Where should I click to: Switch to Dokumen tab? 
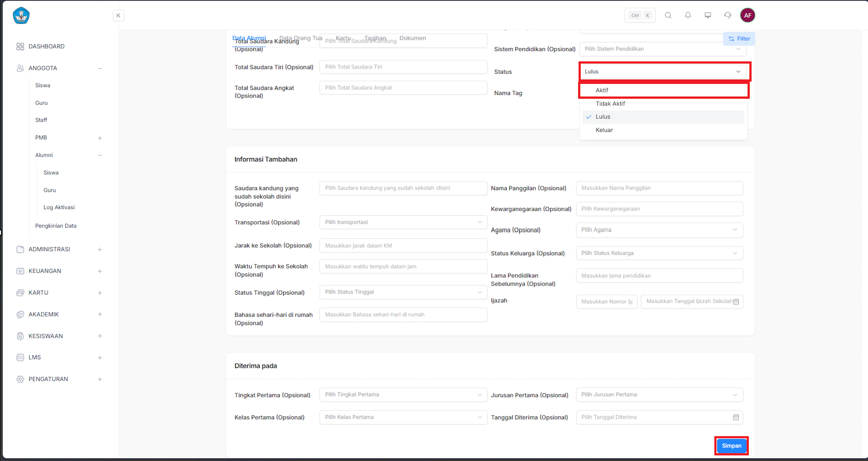pos(413,38)
